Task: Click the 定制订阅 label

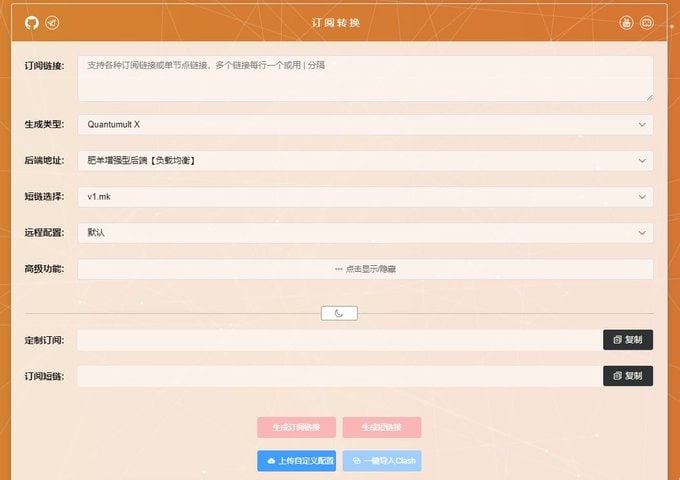Action: click(44, 340)
